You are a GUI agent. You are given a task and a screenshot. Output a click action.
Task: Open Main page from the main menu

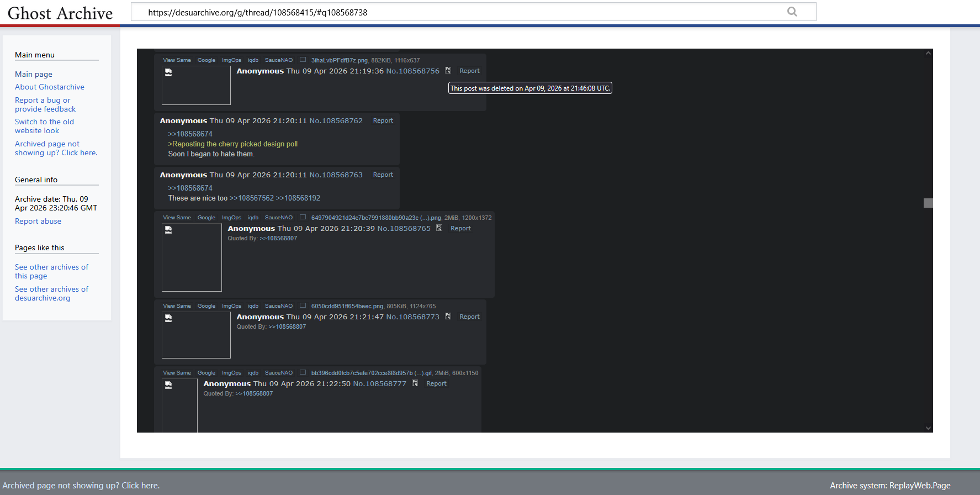34,74
